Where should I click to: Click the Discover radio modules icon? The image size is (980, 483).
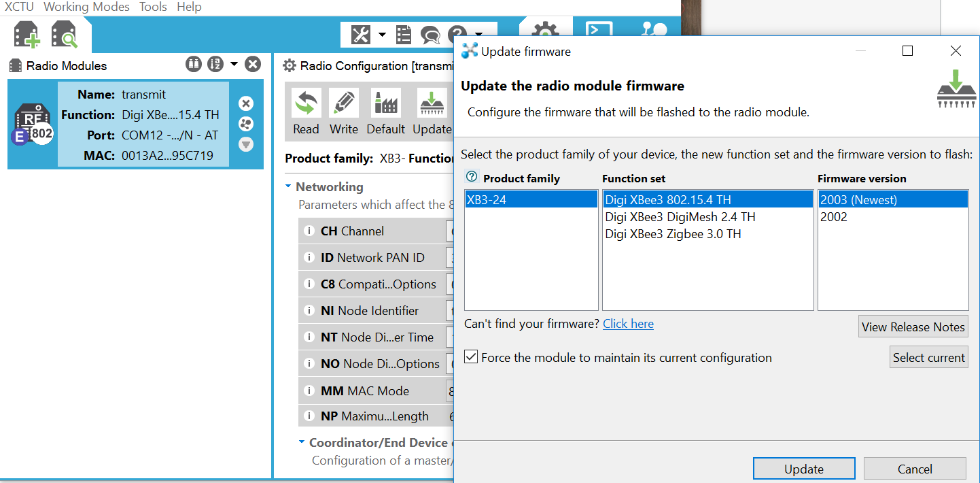[x=65, y=35]
